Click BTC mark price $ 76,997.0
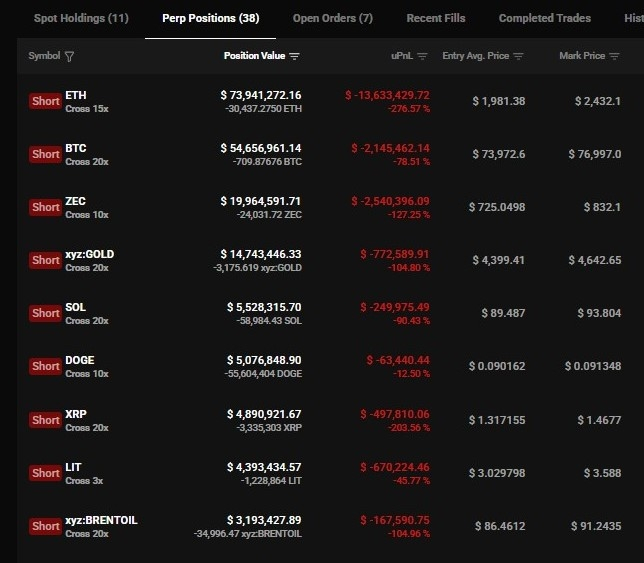 tap(595, 154)
